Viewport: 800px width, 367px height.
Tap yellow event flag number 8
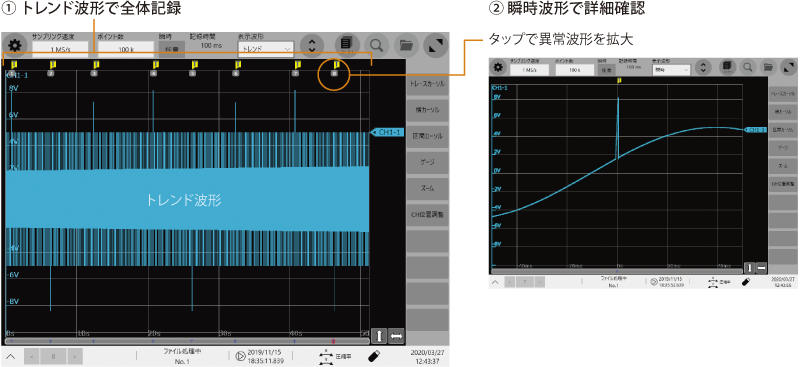[337, 64]
